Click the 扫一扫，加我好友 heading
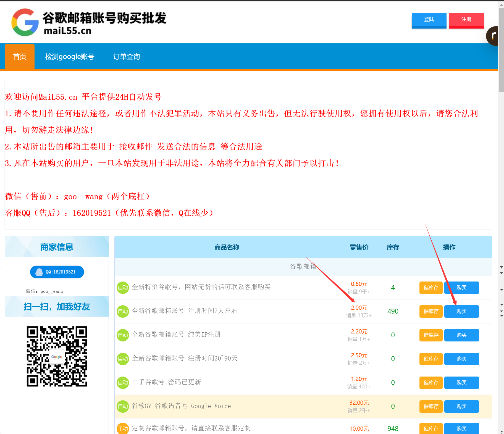The image size is (504, 434). click(x=57, y=307)
